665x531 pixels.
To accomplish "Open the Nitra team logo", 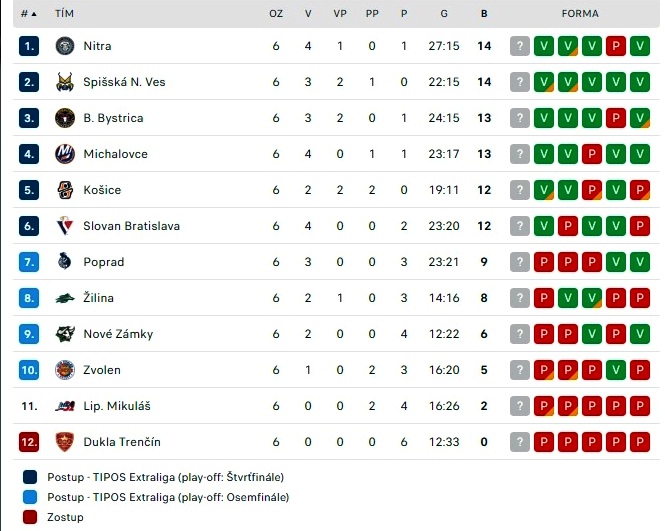I will (65, 46).
